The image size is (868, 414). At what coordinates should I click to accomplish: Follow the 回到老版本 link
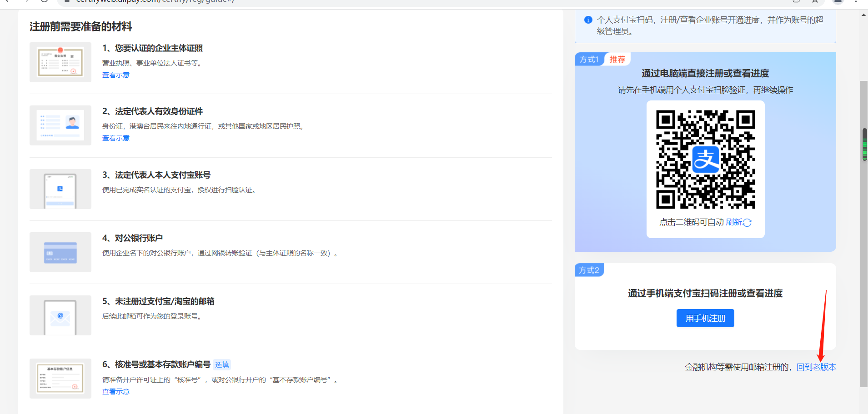(816, 367)
